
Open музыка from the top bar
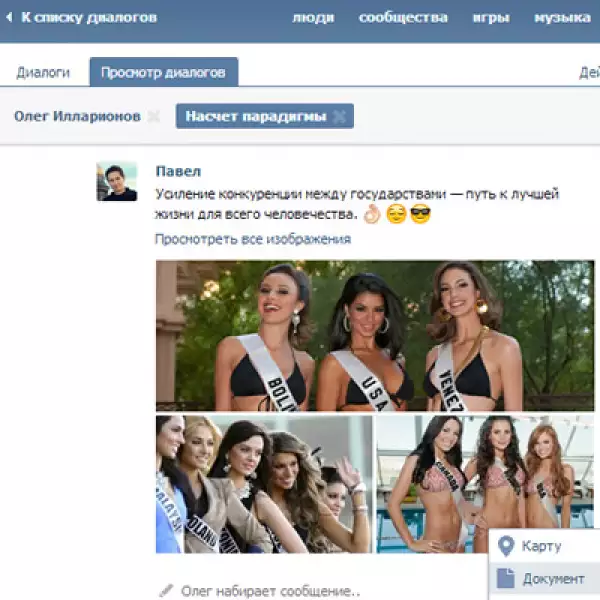coord(561,18)
